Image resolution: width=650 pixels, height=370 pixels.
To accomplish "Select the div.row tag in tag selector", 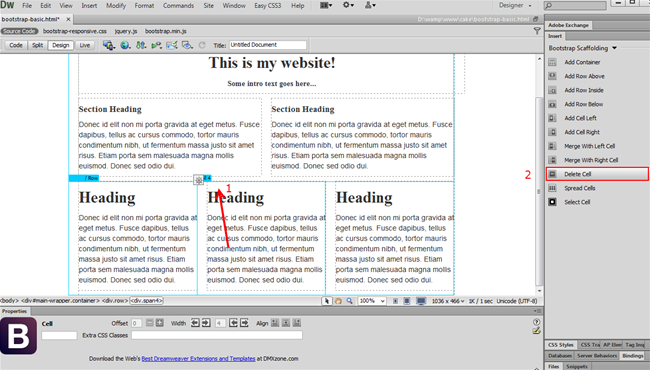I will (x=115, y=301).
